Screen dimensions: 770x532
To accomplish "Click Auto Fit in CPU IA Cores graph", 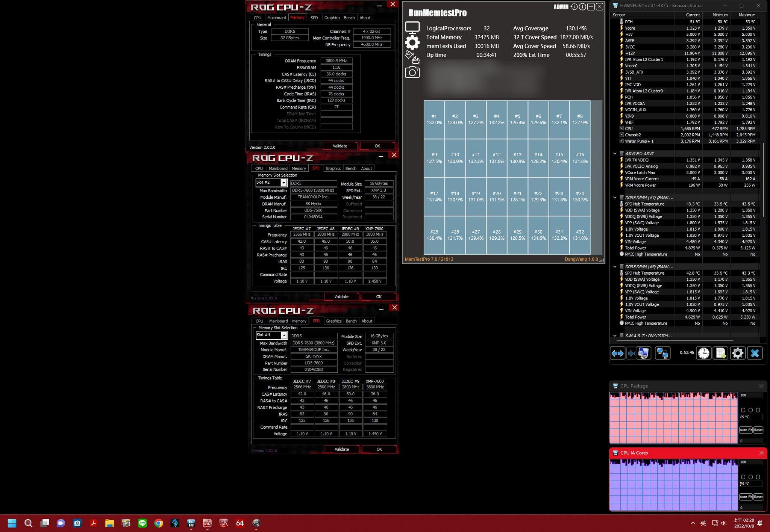I will [x=746, y=497].
